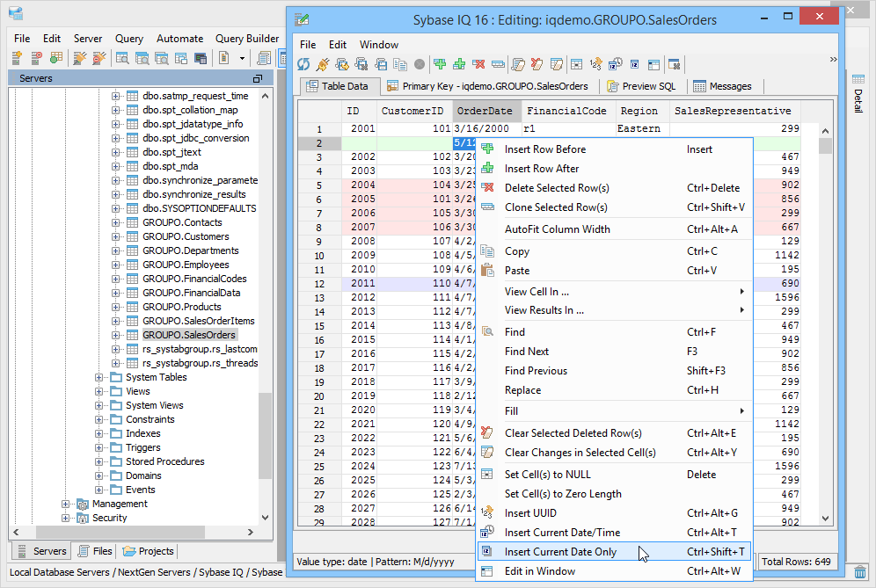
Task: Click the Set Cell to NULL toolbar icon
Action: [x=577, y=64]
